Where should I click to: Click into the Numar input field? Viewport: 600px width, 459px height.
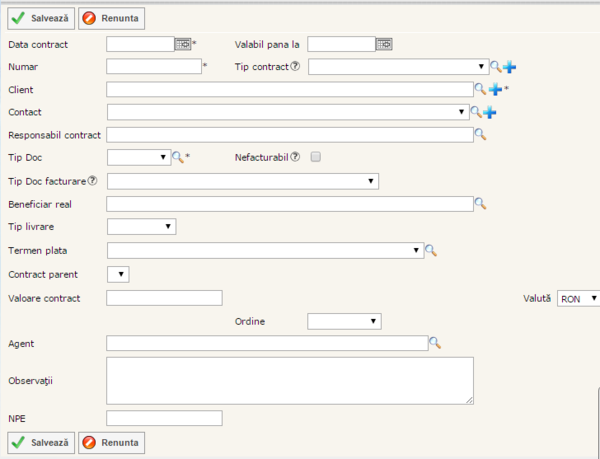click(154, 67)
